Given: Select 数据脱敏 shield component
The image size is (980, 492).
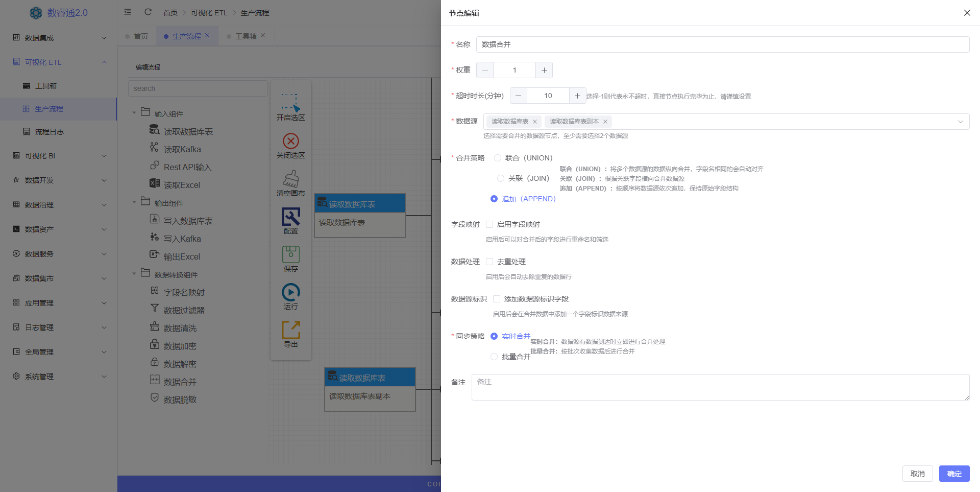Looking at the screenshot, I should click(180, 400).
